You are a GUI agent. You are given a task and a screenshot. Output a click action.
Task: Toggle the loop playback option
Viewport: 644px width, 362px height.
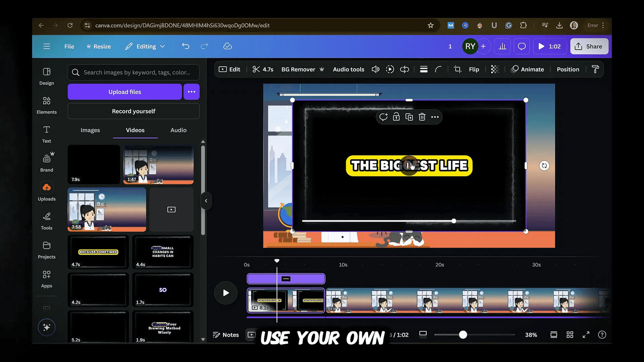tap(405, 69)
